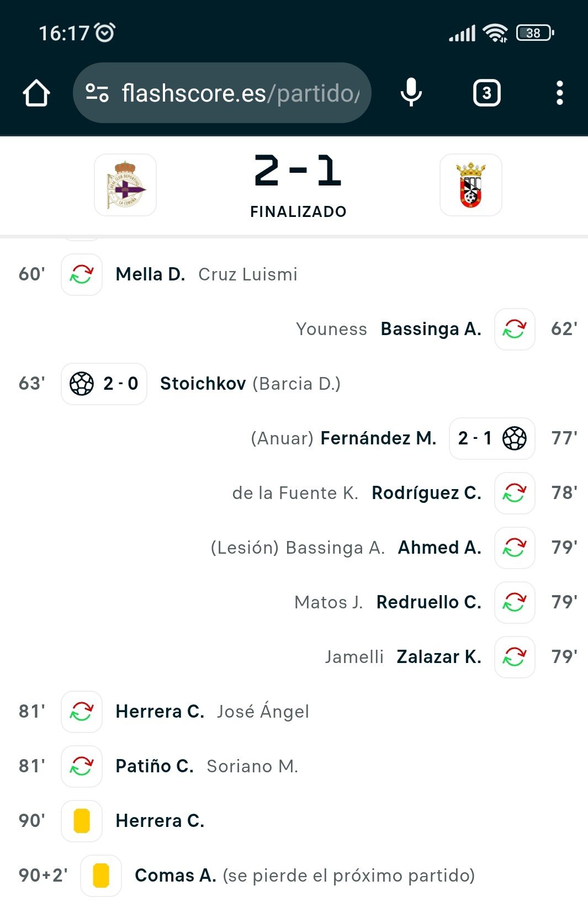Tap the 2-1 final score header
Screen dimensions: 588x907
tap(298, 171)
